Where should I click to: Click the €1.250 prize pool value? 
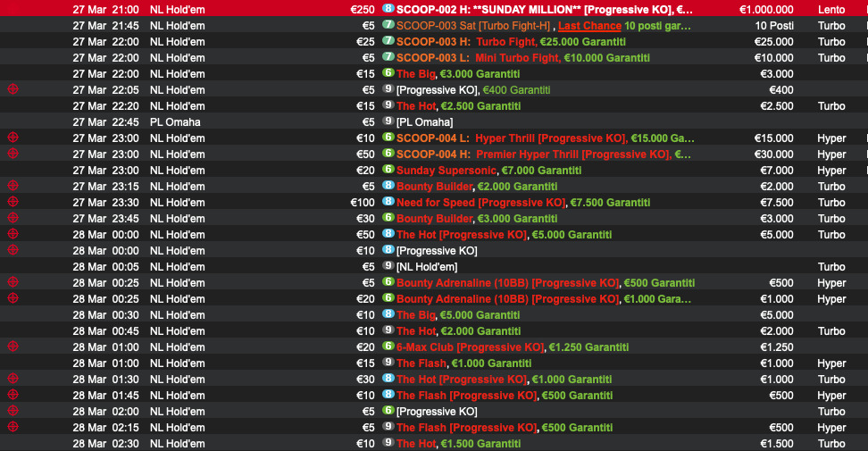(777, 347)
